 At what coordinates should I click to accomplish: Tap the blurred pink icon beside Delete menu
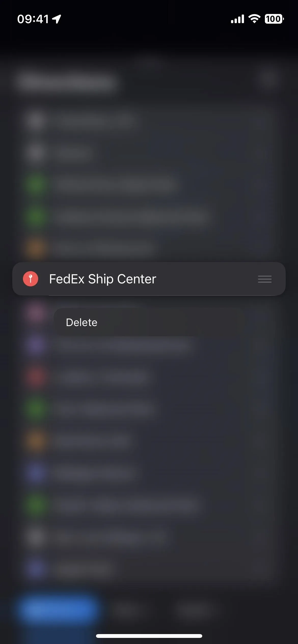[36, 312]
